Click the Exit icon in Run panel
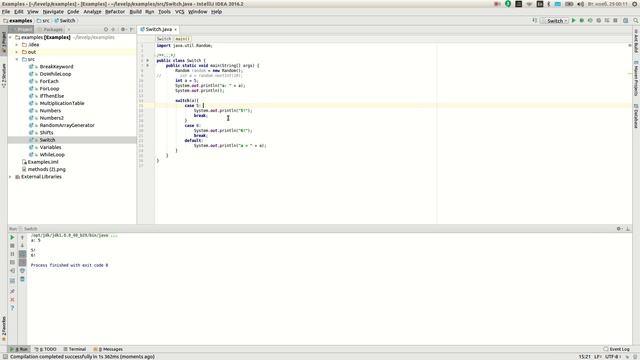Screen dimensions: 640x360 [12, 271]
